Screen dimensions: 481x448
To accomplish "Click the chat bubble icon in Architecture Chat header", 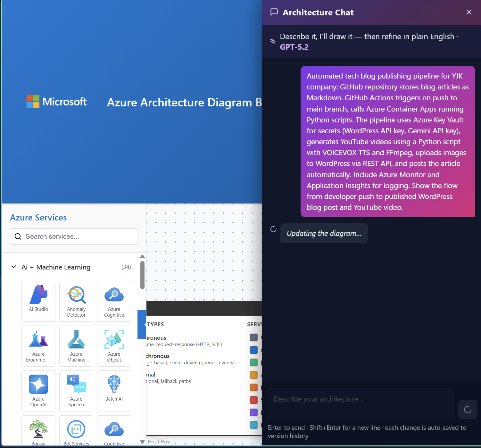I will 274,12.
